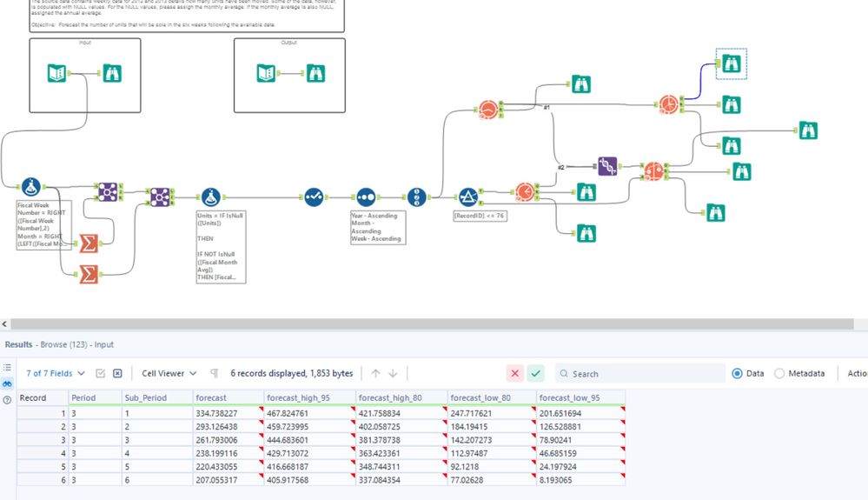Click the left scroll arrow of canvas scrollbar
The height and width of the screenshot is (500, 868).
point(4,324)
